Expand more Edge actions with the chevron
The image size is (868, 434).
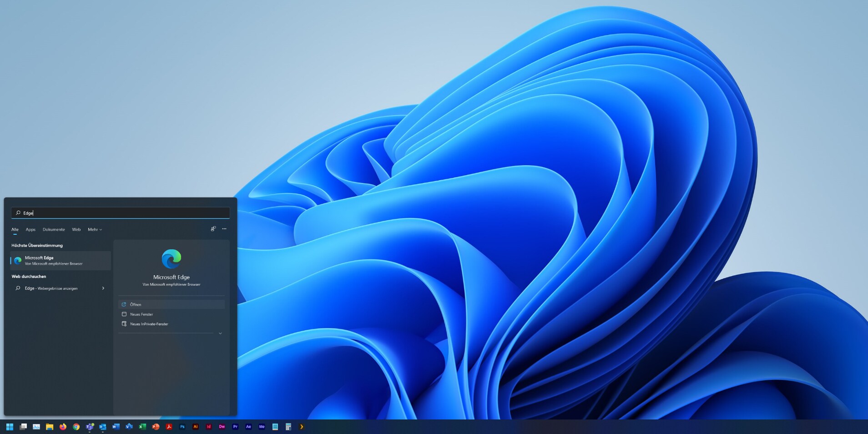tap(220, 333)
